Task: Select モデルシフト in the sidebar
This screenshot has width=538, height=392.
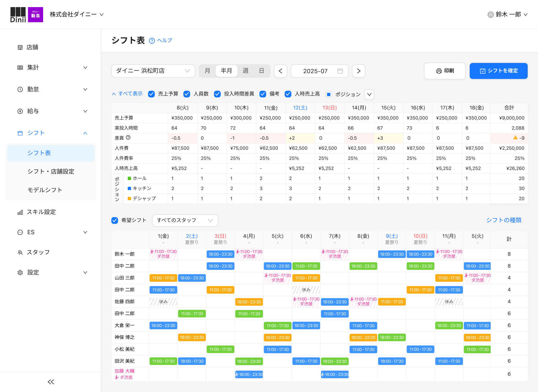Action: pyautogui.click(x=45, y=190)
